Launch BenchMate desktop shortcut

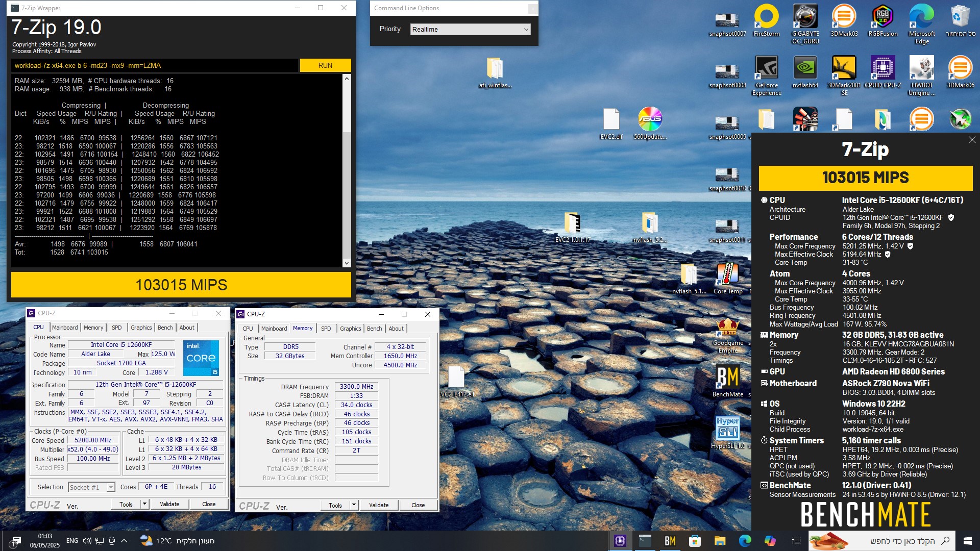pyautogui.click(x=727, y=381)
